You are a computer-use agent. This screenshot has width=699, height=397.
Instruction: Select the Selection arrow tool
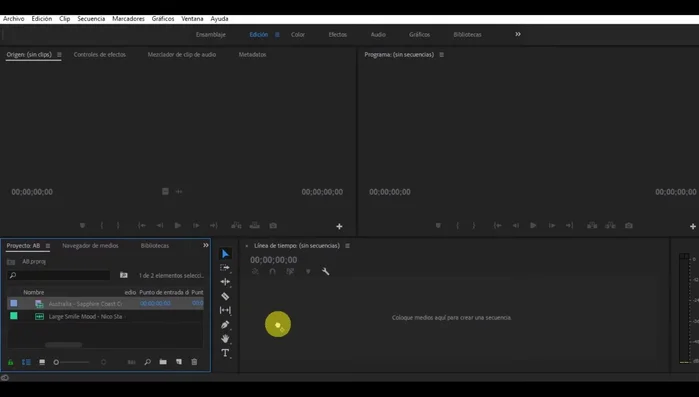point(226,254)
